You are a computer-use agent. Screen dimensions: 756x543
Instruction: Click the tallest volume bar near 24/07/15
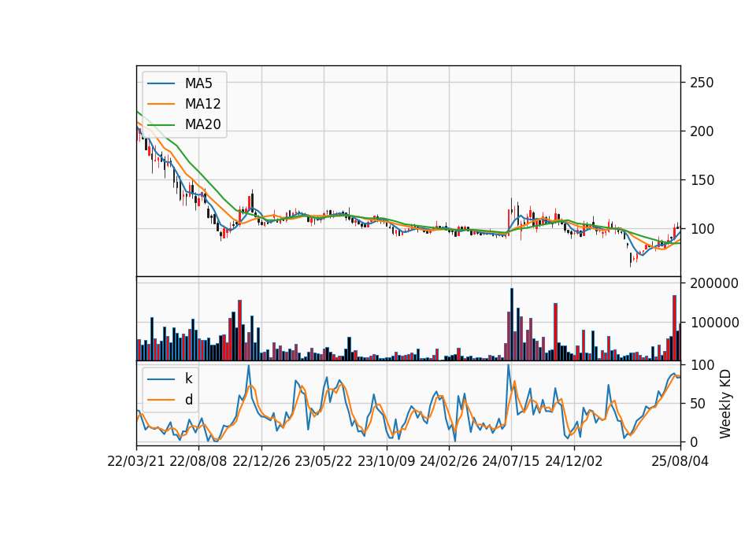(x=512, y=324)
